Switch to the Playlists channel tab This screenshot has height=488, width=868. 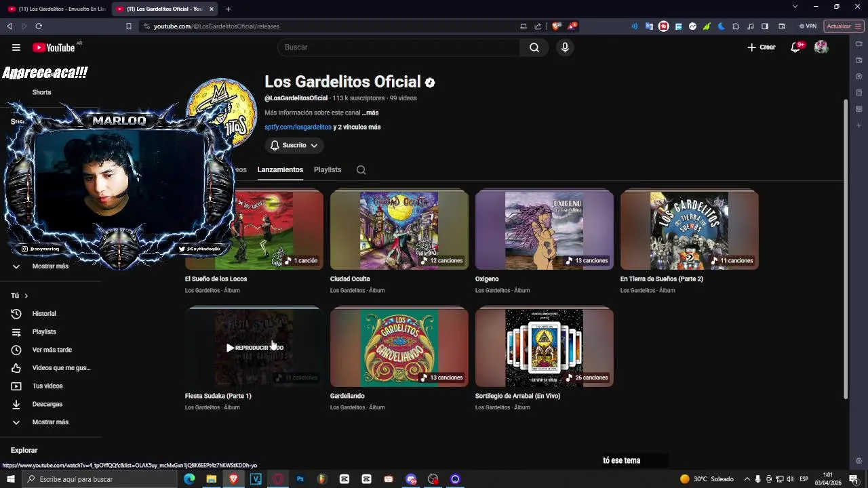328,170
